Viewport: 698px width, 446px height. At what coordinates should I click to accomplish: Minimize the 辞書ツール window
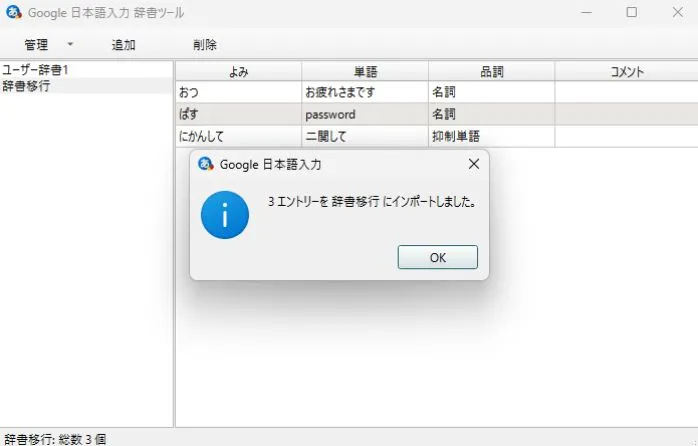coord(587,12)
